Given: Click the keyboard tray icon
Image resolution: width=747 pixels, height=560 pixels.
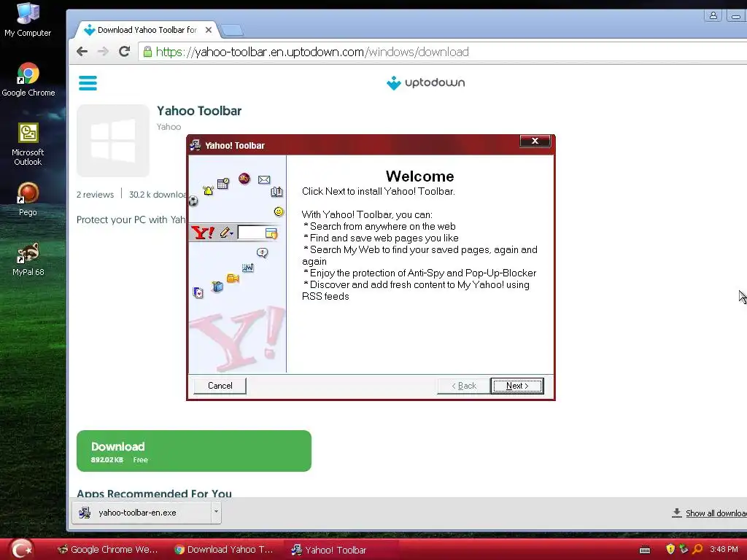Looking at the screenshot, I should point(645,550).
